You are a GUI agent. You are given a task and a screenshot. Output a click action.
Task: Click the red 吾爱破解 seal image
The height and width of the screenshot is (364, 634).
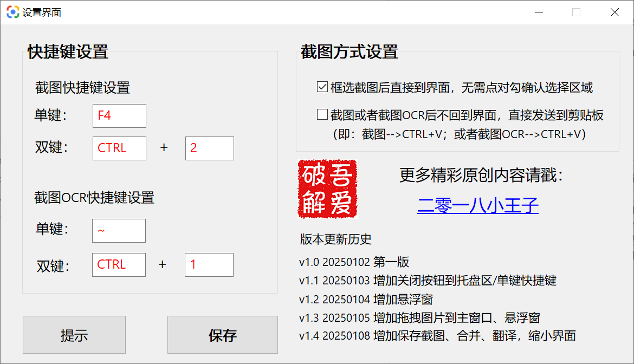coord(327,189)
